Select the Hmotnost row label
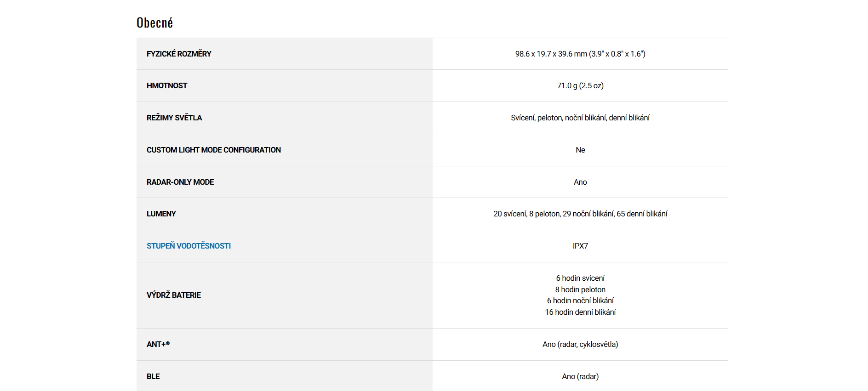Screen dimensions: 868x391 (167, 85)
